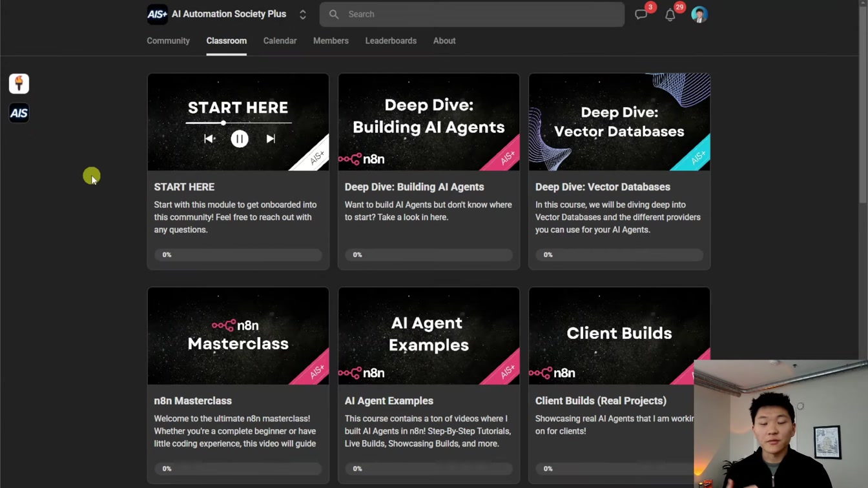Click next-track icon on START HERE thumbnail
Image resolution: width=868 pixels, height=488 pixels.
[271, 139]
